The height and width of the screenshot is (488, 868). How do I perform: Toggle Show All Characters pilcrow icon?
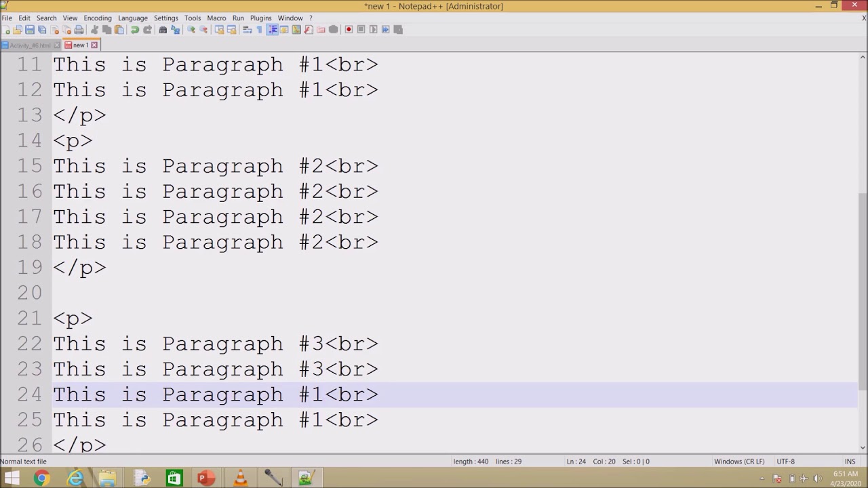[x=259, y=30]
